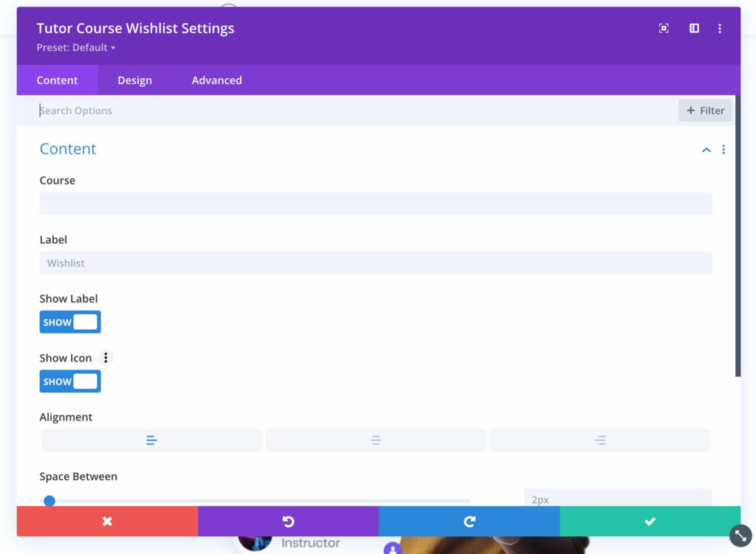Click the Tutor Course Wishlist Settings title
Screen dimensions: 756x554
click(136, 29)
